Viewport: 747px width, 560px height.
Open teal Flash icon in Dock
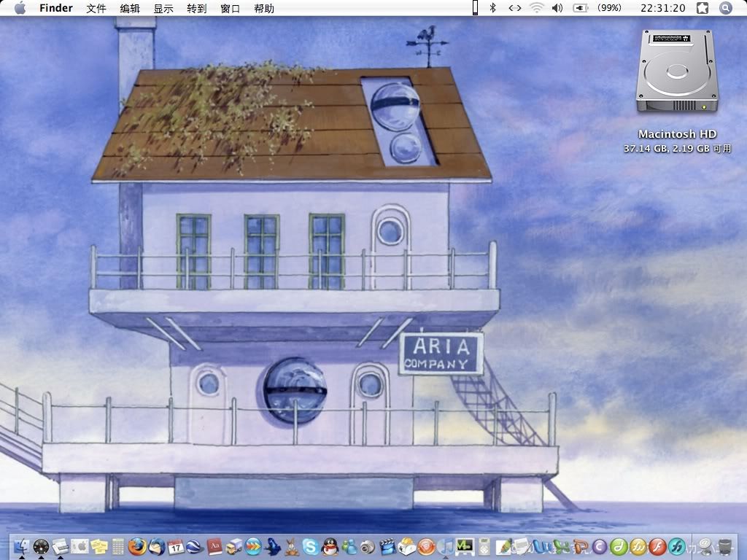(677, 547)
